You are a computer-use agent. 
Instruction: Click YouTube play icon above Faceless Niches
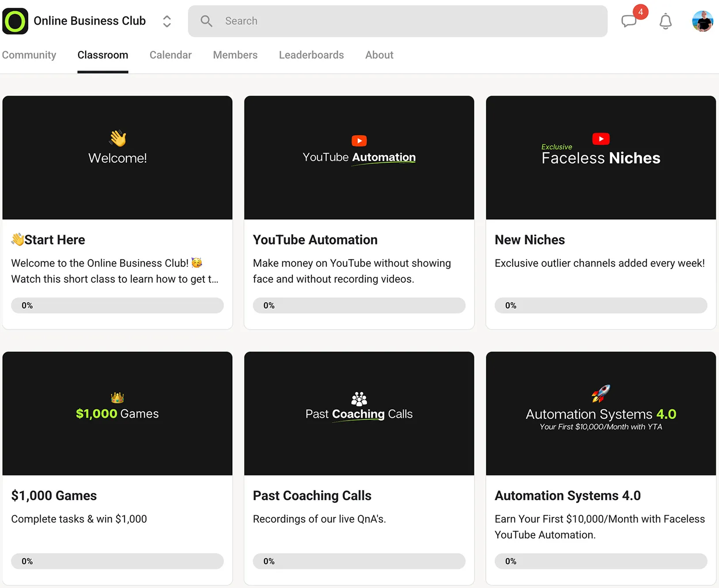tap(601, 139)
